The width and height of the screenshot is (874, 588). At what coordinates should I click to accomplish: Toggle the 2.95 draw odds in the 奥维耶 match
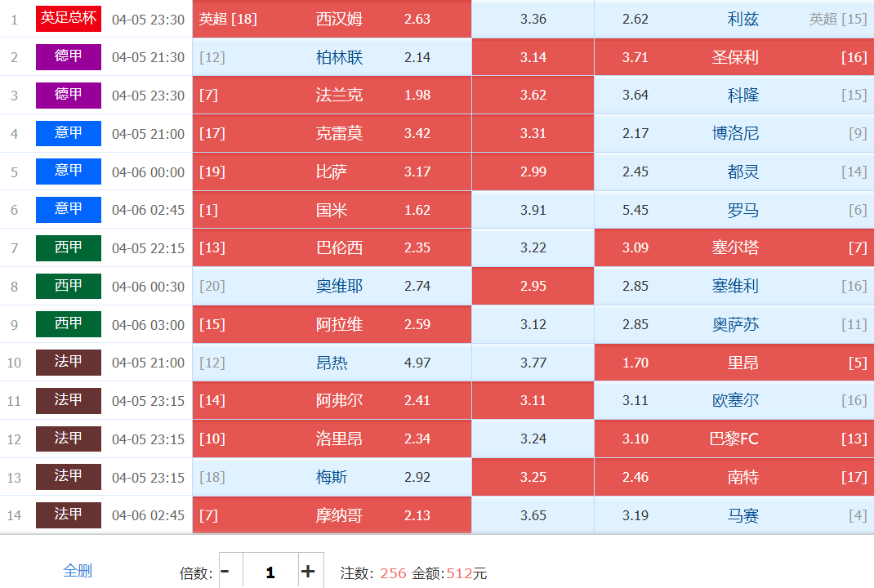point(533,286)
